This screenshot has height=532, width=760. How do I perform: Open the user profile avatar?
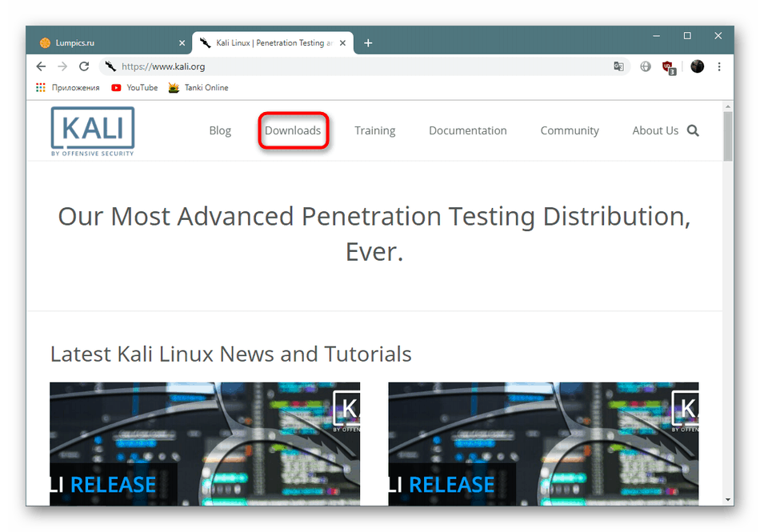click(697, 66)
